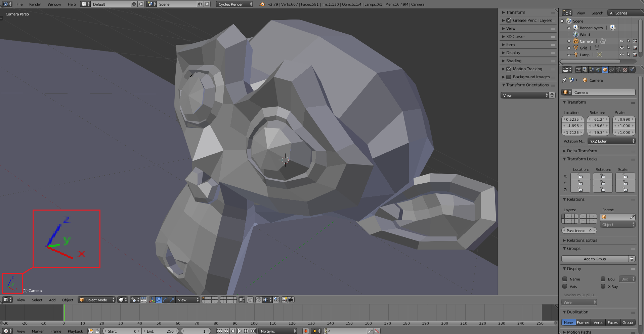Open the Render properties tab camera icon
The height and width of the screenshot is (334, 644).
point(578,70)
